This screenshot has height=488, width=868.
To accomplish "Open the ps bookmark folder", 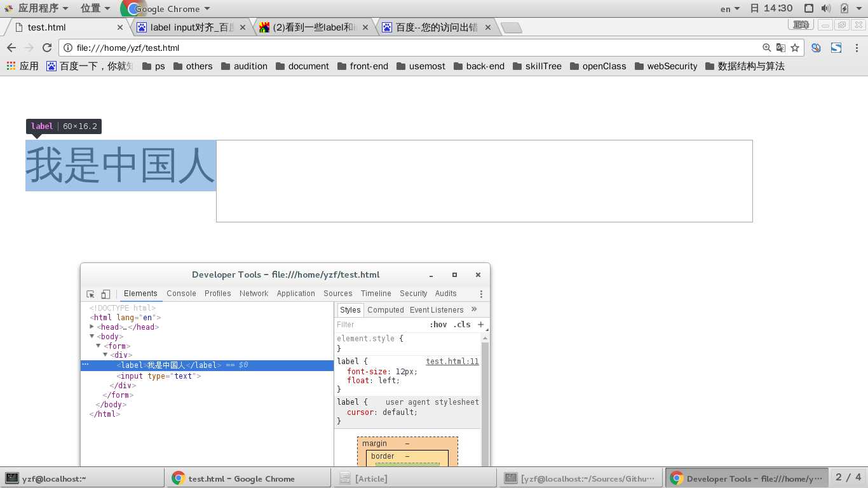I will pyautogui.click(x=154, y=66).
